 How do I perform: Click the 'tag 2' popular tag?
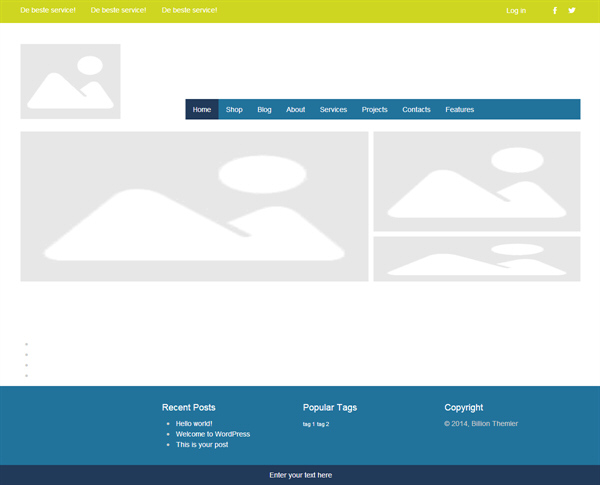point(323,424)
